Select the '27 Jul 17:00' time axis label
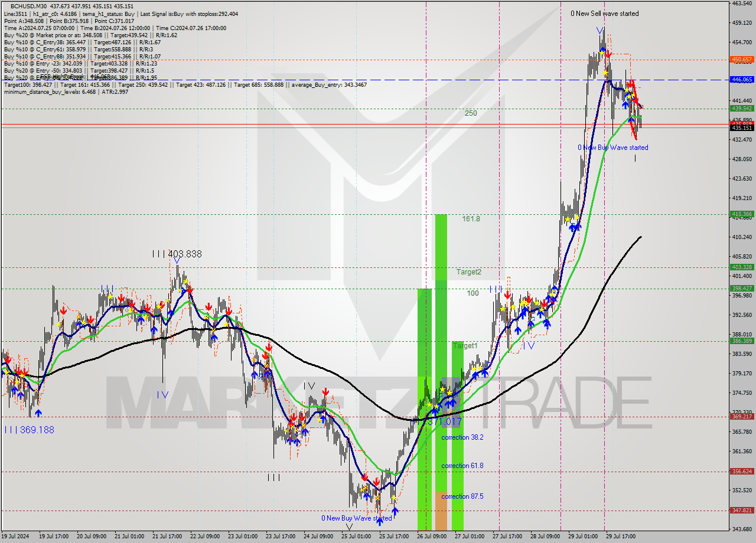 click(508, 537)
